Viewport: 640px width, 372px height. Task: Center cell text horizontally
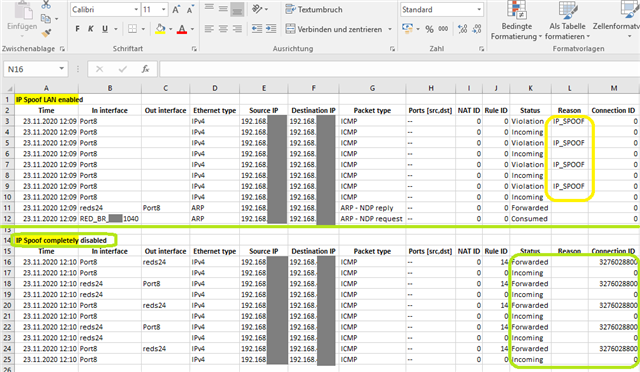[223, 29]
